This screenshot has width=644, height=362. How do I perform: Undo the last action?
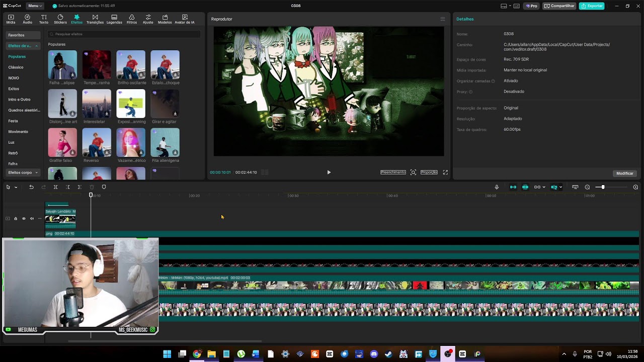point(31,187)
